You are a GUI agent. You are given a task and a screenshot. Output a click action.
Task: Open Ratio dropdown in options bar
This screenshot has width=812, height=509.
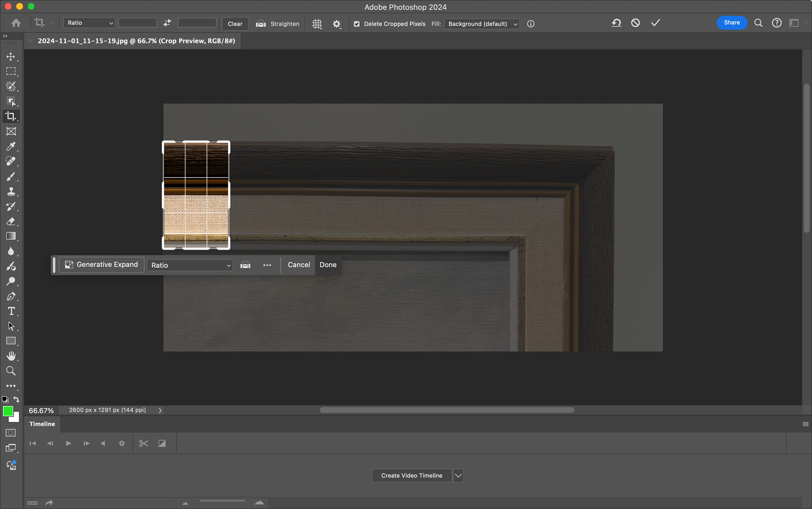pos(90,23)
